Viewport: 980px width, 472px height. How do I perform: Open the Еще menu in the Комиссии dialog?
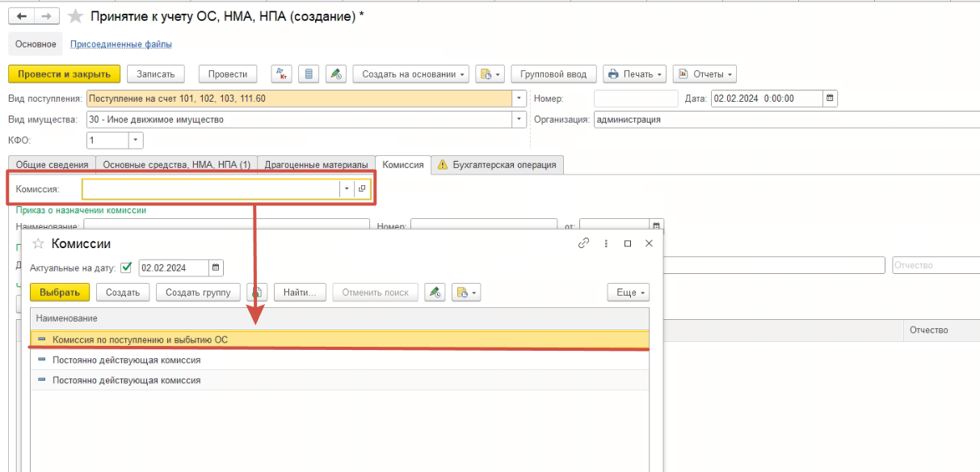628,293
